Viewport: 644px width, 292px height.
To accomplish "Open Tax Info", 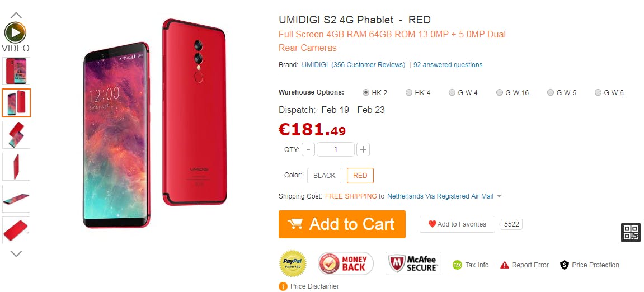I will [x=471, y=265].
